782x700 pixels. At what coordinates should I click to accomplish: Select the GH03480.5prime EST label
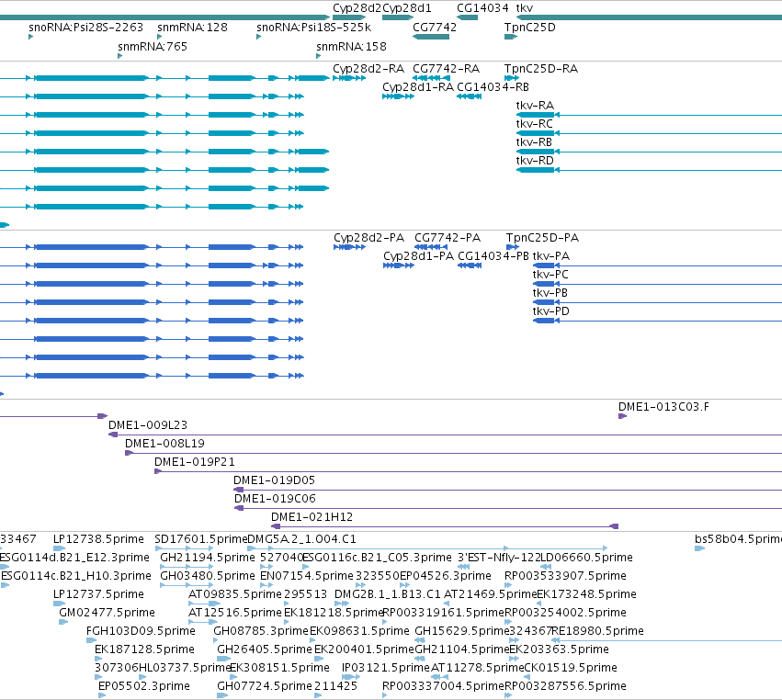208,576
